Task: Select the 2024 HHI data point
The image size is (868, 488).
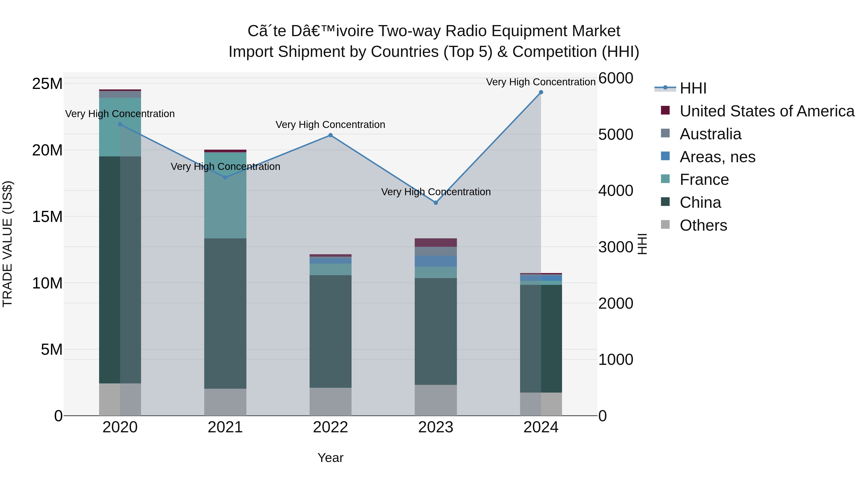Action: (x=541, y=92)
